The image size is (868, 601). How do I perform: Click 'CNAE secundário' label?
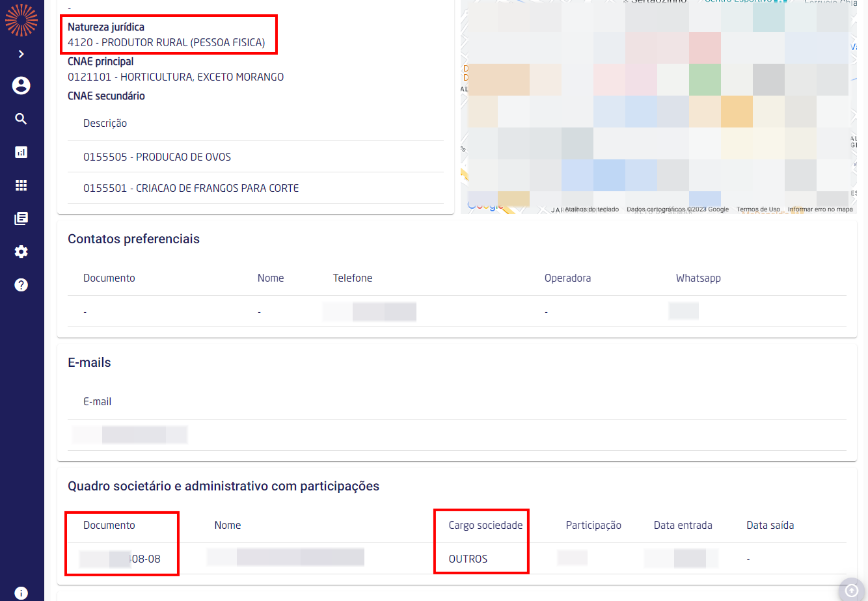tap(107, 96)
